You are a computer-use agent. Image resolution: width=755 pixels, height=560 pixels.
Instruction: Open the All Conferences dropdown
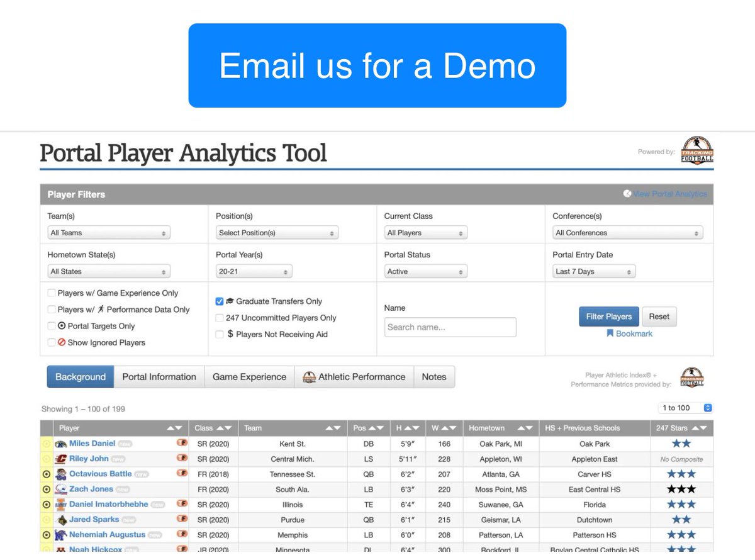click(627, 233)
